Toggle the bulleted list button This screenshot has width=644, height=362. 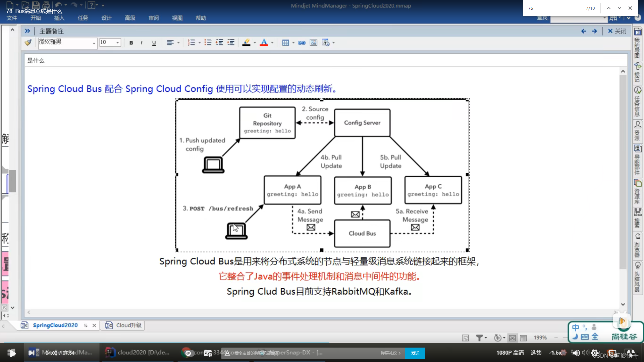208,43
